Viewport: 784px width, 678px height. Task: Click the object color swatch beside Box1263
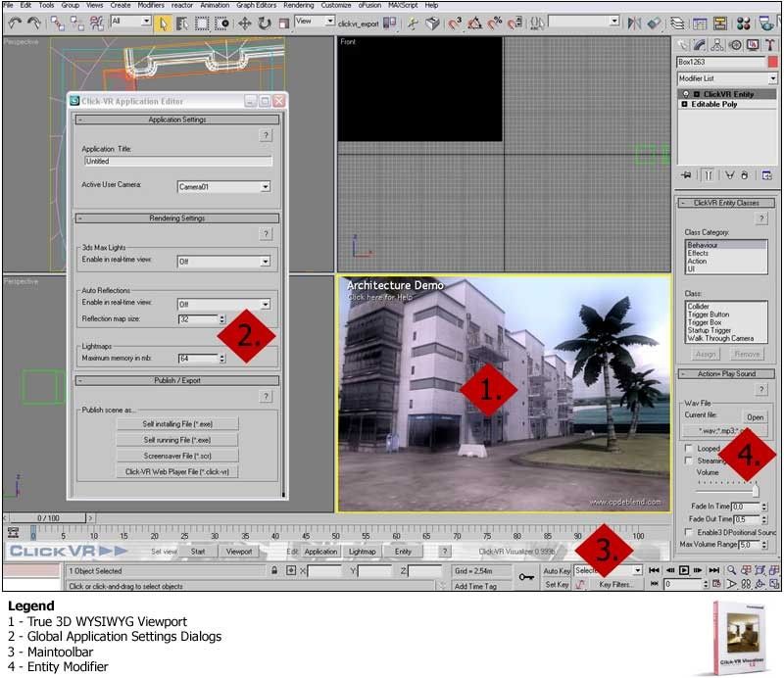(772, 61)
